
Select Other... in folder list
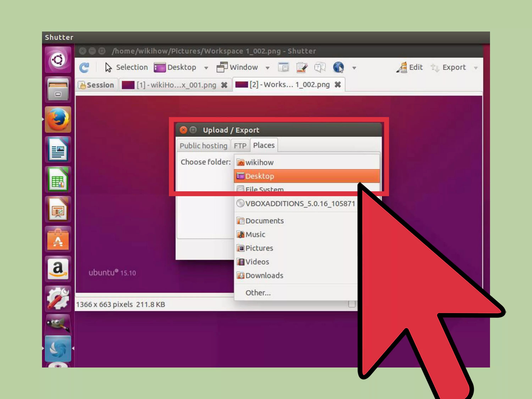pyautogui.click(x=258, y=293)
